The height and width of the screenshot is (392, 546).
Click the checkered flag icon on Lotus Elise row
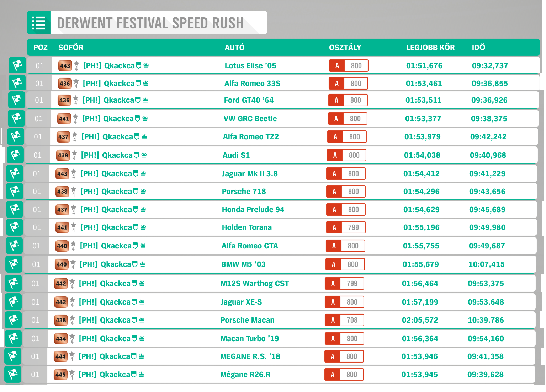coord(17,65)
